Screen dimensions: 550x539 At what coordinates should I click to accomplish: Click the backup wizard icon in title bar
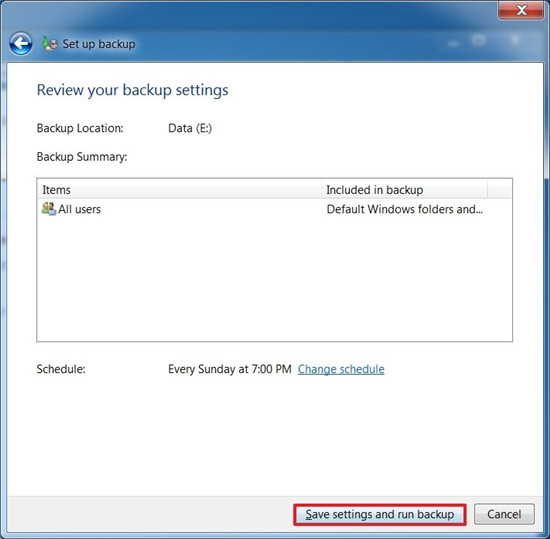[50, 44]
